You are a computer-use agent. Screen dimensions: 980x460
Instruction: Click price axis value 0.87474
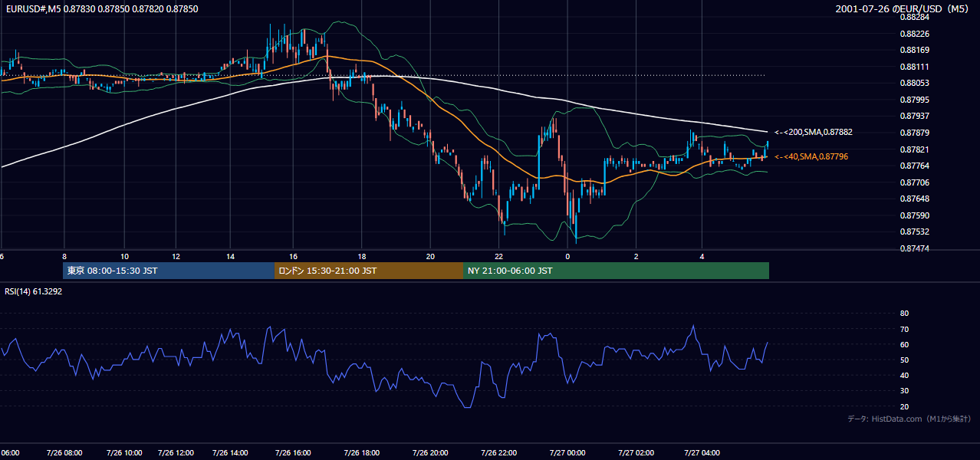click(914, 248)
